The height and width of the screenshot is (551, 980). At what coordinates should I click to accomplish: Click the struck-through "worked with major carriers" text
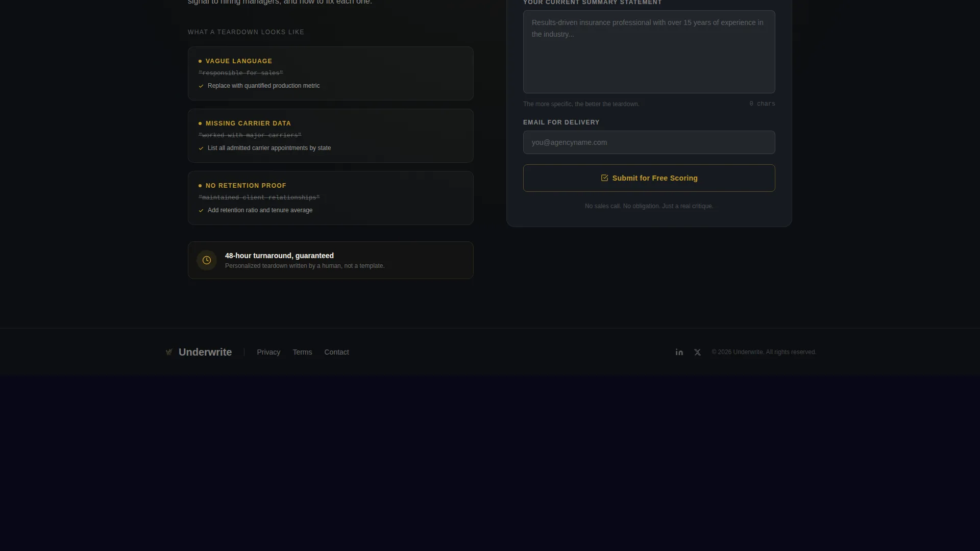point(250,135)
